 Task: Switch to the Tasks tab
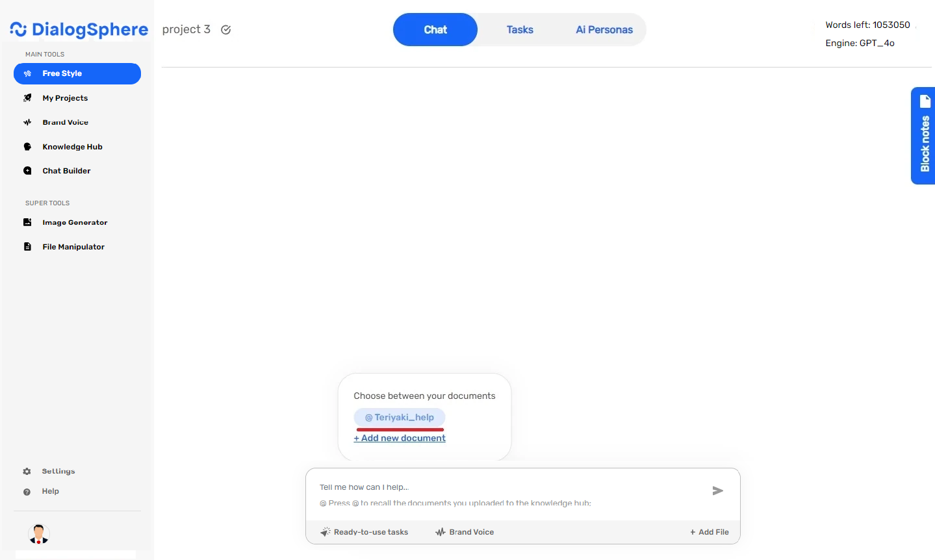click(520, 30)
